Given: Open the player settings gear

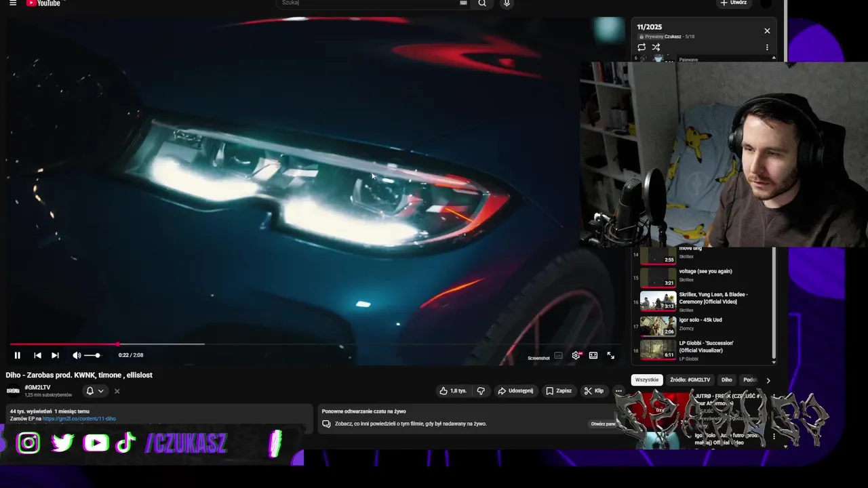Looking at the screenshot, I should pos(576,355).
